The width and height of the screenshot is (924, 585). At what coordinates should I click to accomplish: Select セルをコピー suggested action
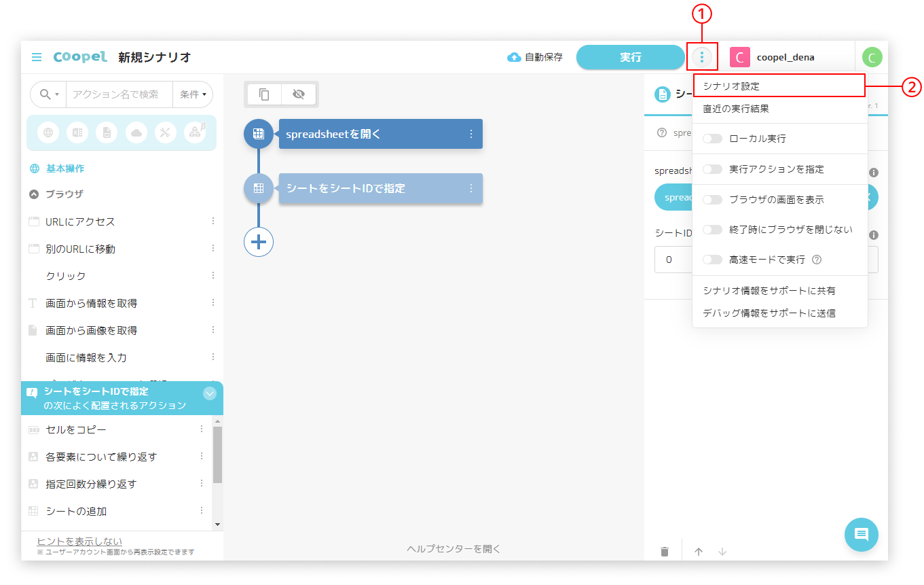pyautogui.click(x=76, y=429)
